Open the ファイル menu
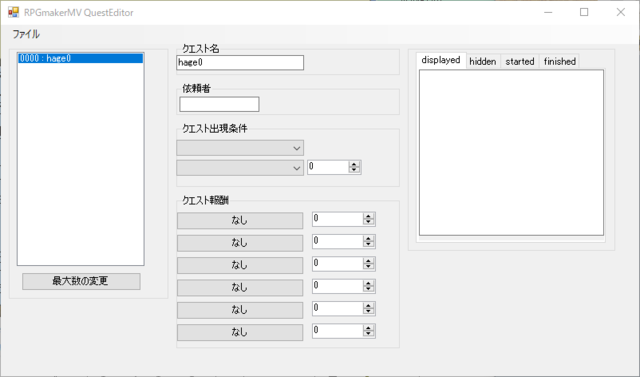This screenshot has width=640, height=377. point(26,34)
